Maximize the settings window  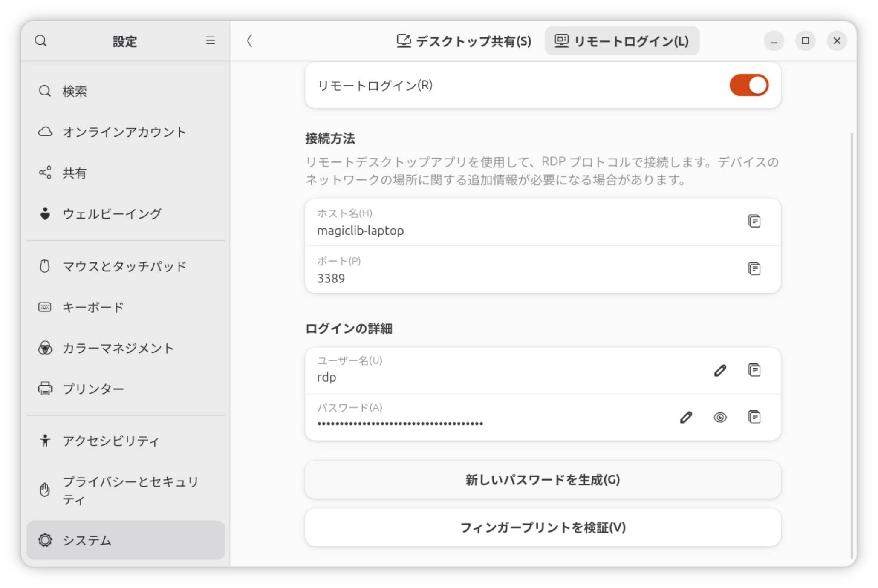coord(805,41)
